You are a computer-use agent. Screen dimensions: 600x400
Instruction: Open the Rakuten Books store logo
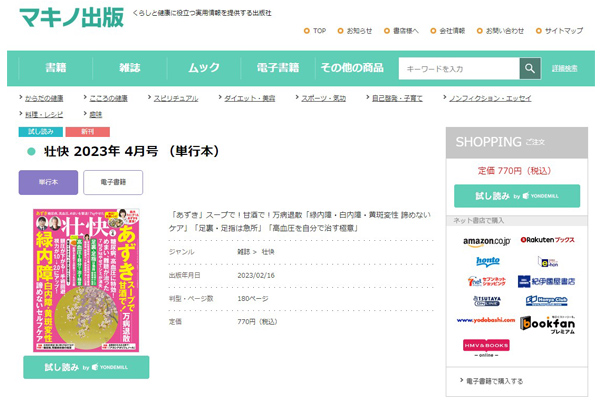(548, 241)
